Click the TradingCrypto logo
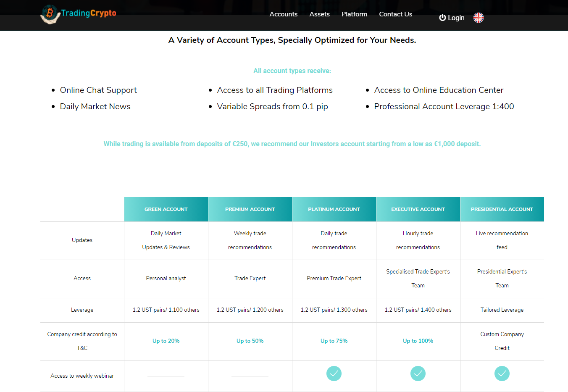This screenshot has height=392, width=568. 79,14
